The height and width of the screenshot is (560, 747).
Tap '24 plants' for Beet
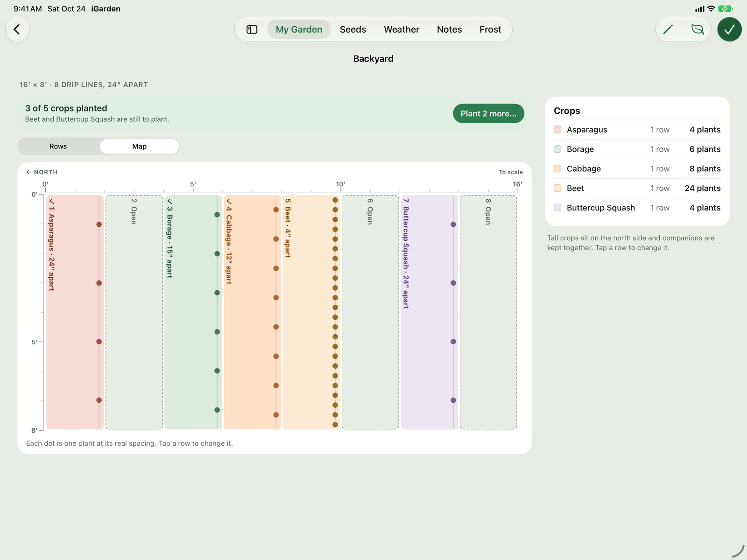(x=703, y=188)
